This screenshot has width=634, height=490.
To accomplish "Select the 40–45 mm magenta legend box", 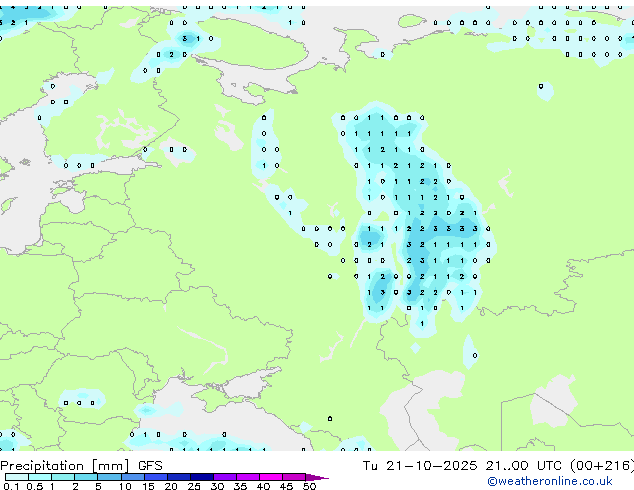I will coord(271,477).
